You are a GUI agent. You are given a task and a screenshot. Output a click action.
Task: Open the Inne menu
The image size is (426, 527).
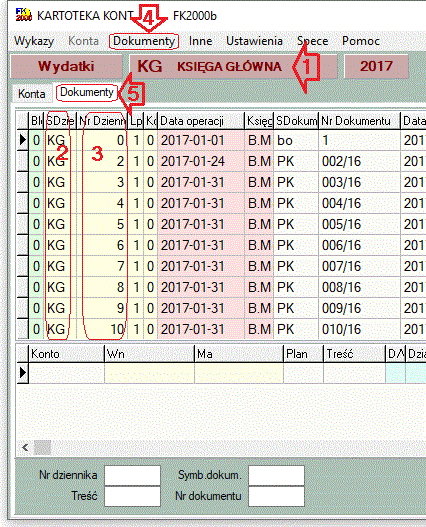pos(200,41)
